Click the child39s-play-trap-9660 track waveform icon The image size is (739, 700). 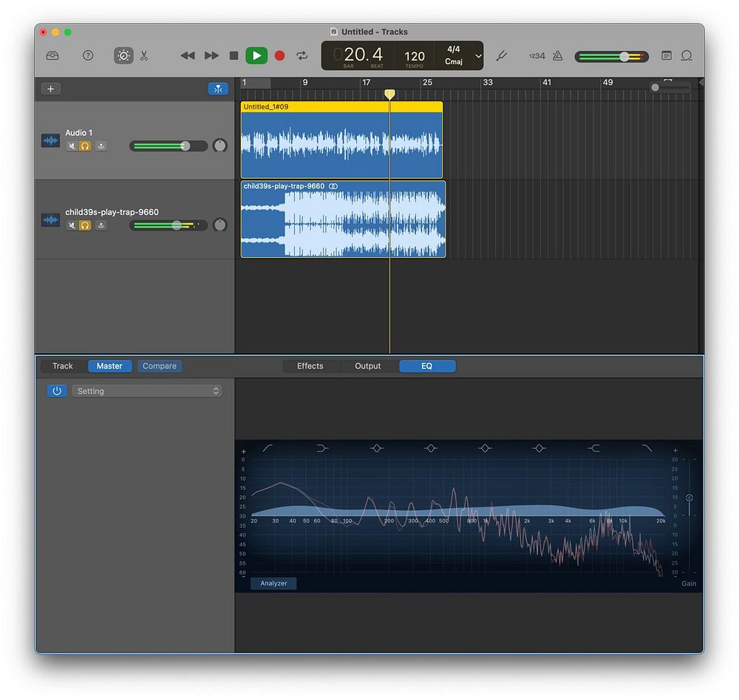(50, 220)
